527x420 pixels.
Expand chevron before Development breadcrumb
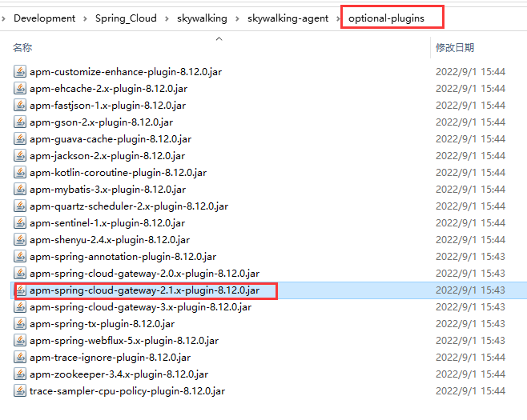[3, 18]
